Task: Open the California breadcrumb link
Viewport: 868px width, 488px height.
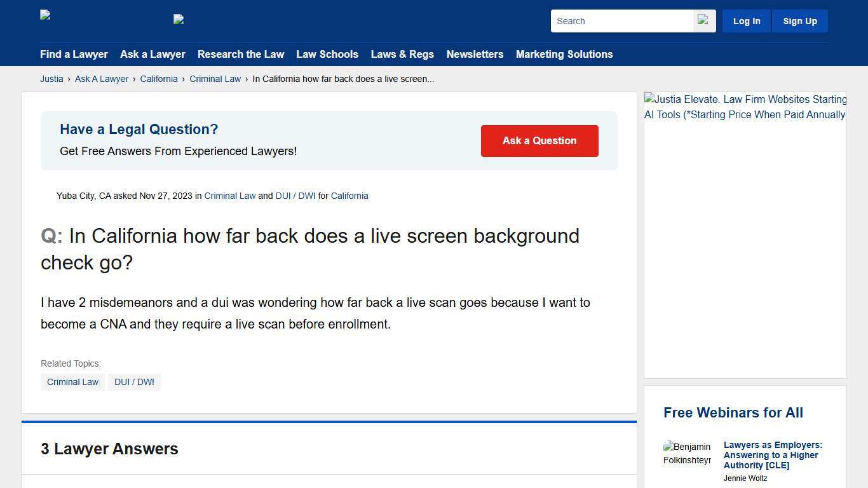Action: (159, 79)
